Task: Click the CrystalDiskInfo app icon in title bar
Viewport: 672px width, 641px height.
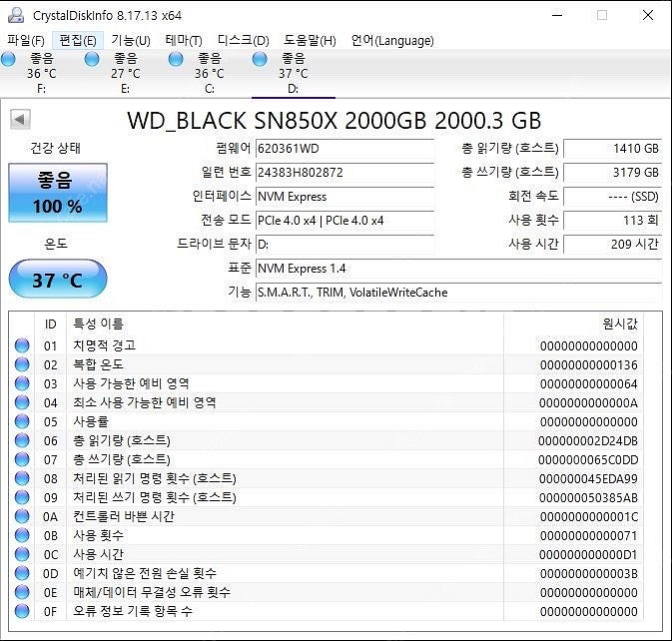Action: tap(16, 15)
